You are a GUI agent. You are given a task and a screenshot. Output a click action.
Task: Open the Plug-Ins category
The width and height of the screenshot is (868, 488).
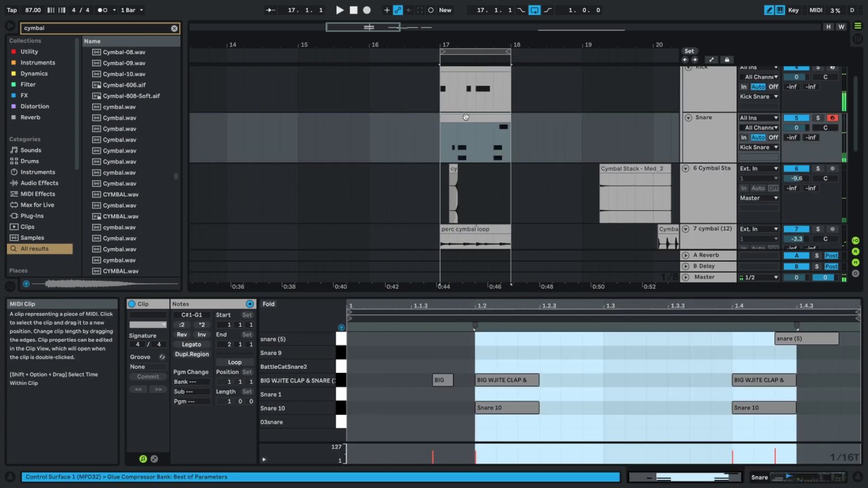click(32, 216)
